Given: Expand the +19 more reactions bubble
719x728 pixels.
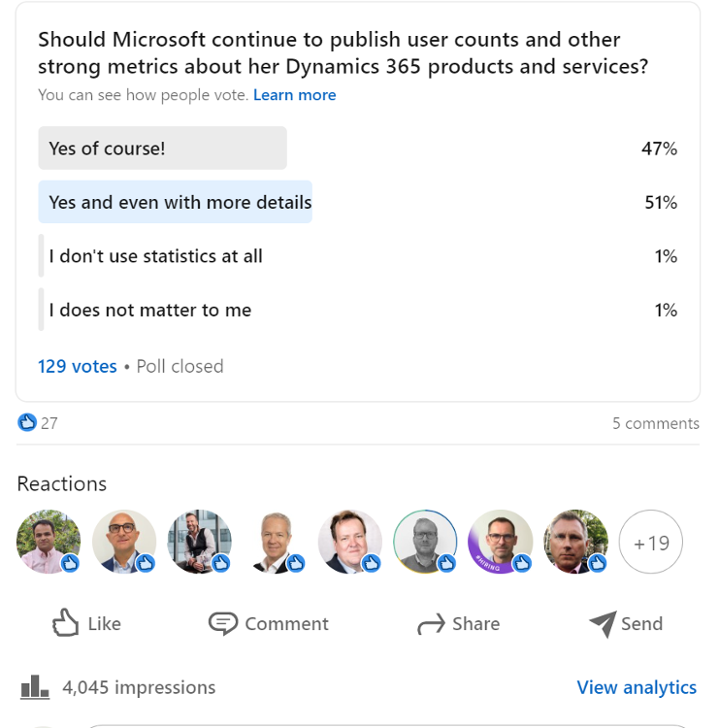Looking at the screenshot, I should (651, 542).
